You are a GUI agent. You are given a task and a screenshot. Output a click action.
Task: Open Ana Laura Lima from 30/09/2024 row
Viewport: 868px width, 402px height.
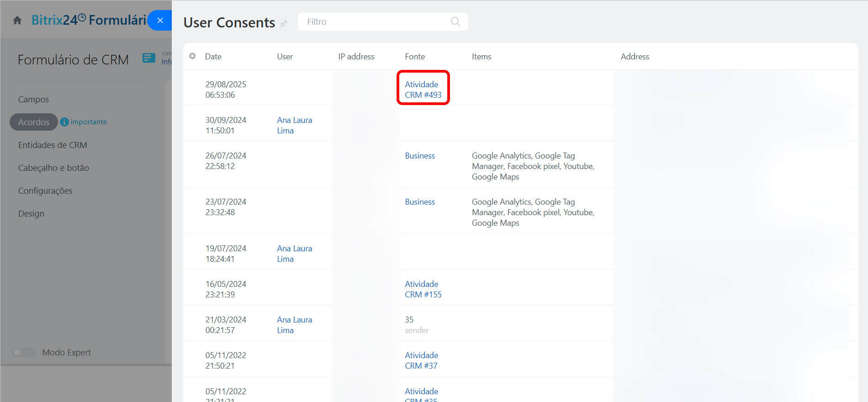click(x=294, y=125)
